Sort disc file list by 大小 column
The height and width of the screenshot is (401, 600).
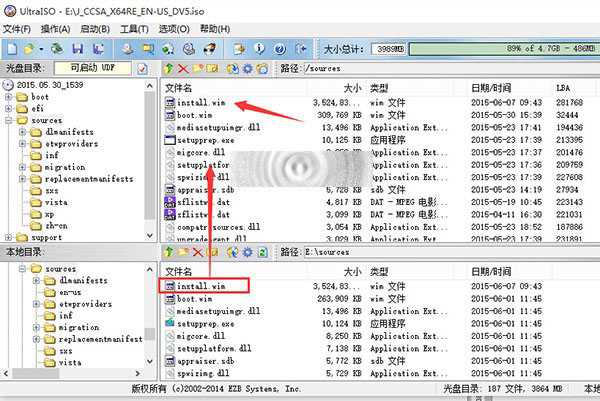click(352, 88)
